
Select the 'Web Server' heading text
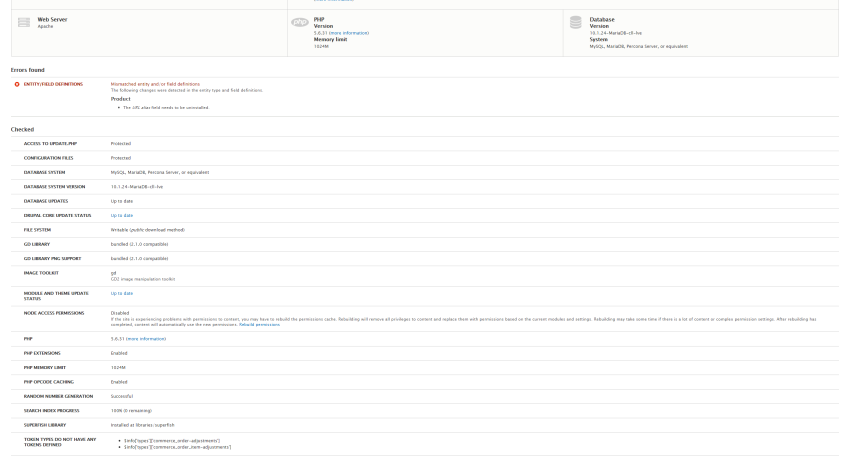(53, 20)
